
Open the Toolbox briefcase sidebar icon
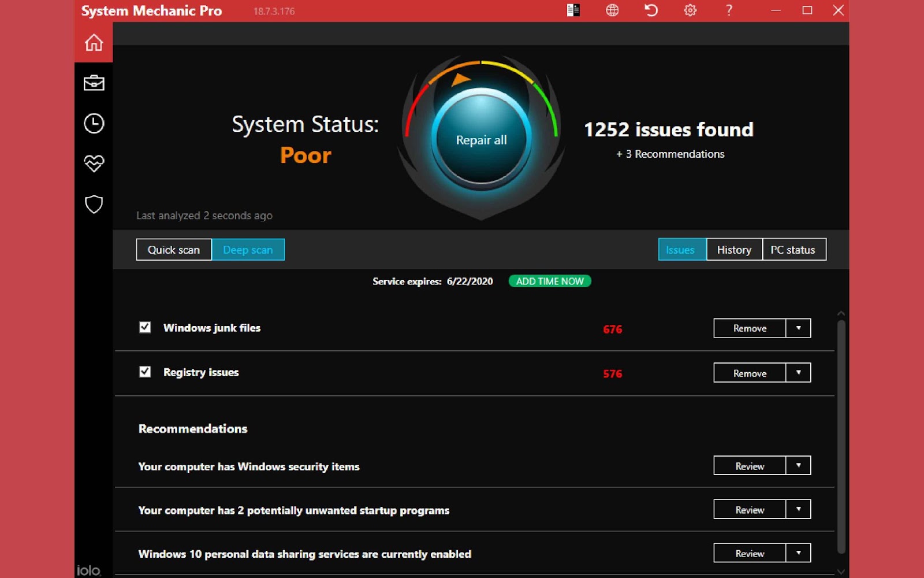point(94,83)
